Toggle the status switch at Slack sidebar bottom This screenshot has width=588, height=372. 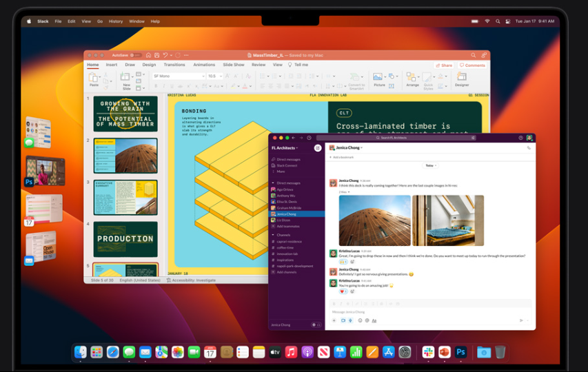click(316, 324)
